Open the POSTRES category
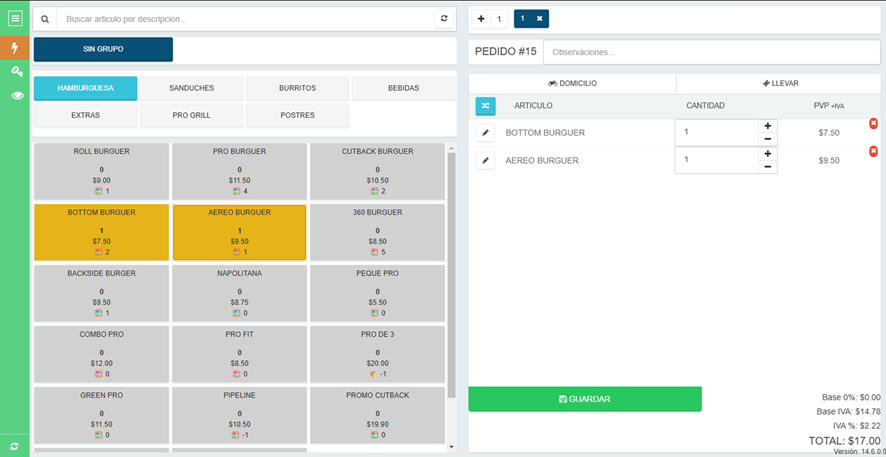 pyautogui.click(x=297, y=115)
